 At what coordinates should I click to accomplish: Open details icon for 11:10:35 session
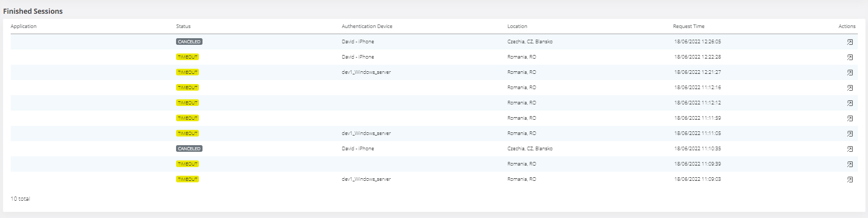tap(850, 149)
